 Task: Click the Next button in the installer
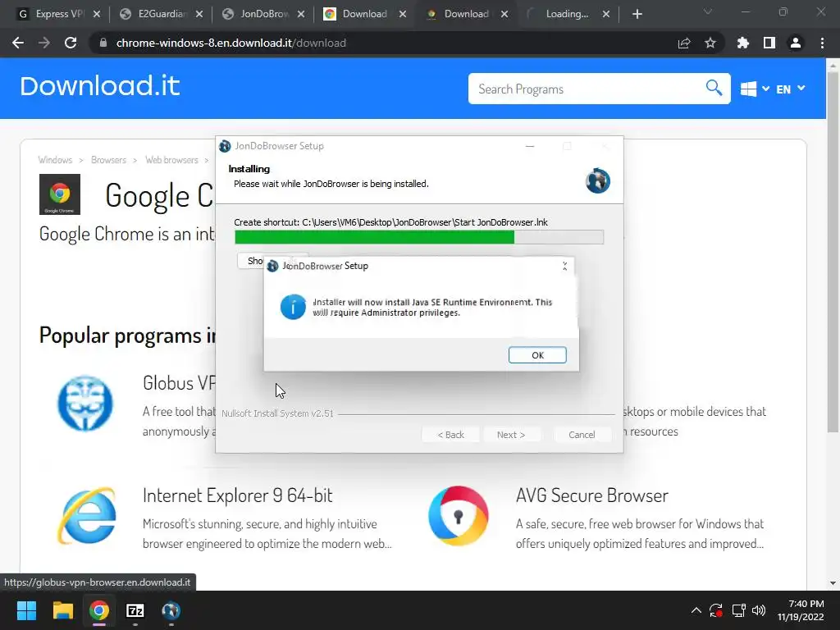coord(510,435)
